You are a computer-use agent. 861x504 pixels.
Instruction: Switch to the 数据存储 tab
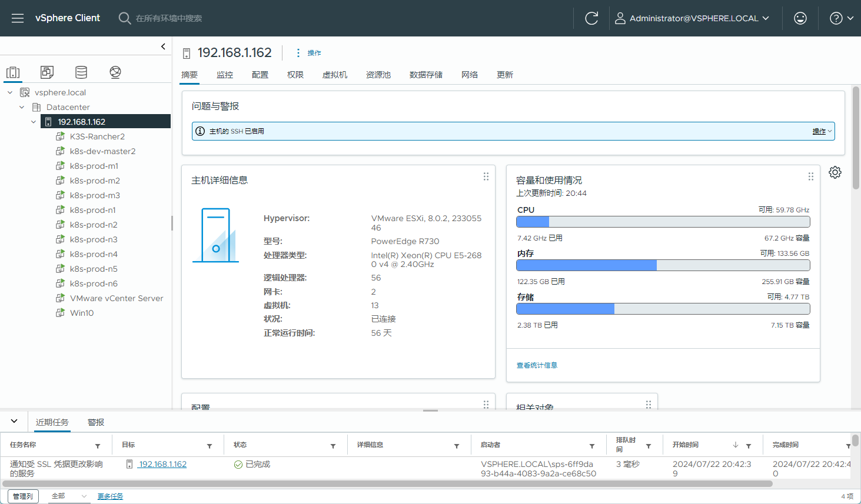click(426, 75)
